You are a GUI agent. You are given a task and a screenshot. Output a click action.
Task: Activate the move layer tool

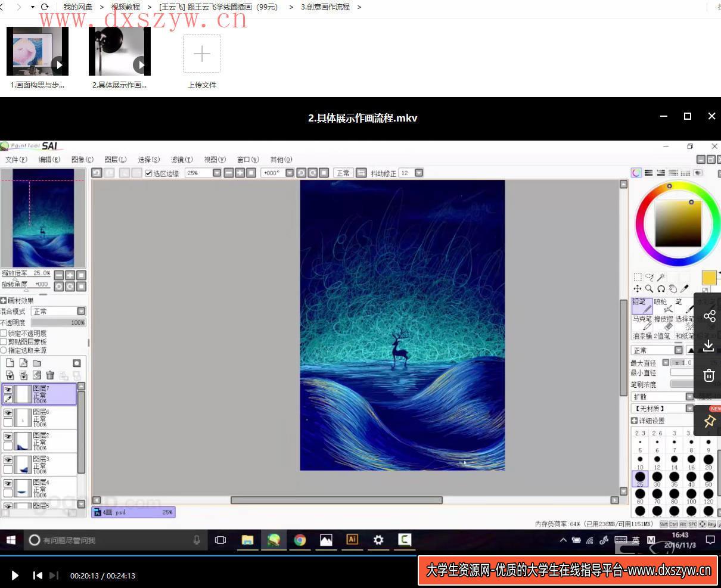point(638,289)
